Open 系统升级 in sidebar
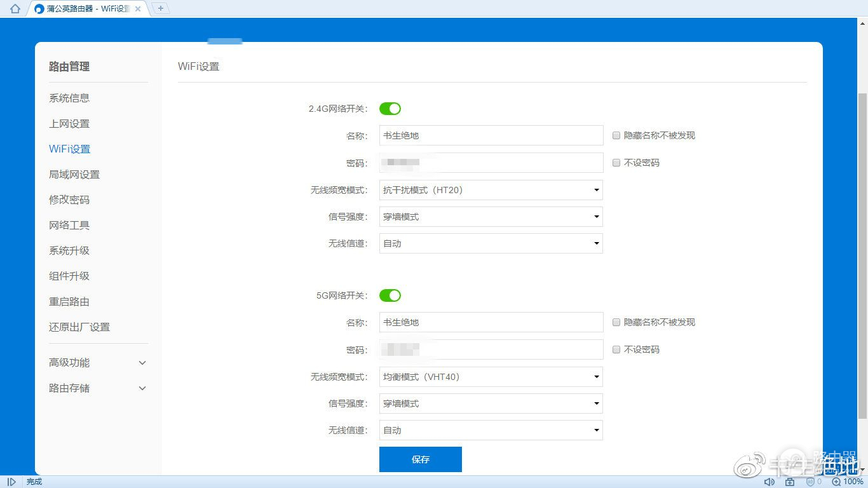868x488 pixels. [x=69, y=250]
